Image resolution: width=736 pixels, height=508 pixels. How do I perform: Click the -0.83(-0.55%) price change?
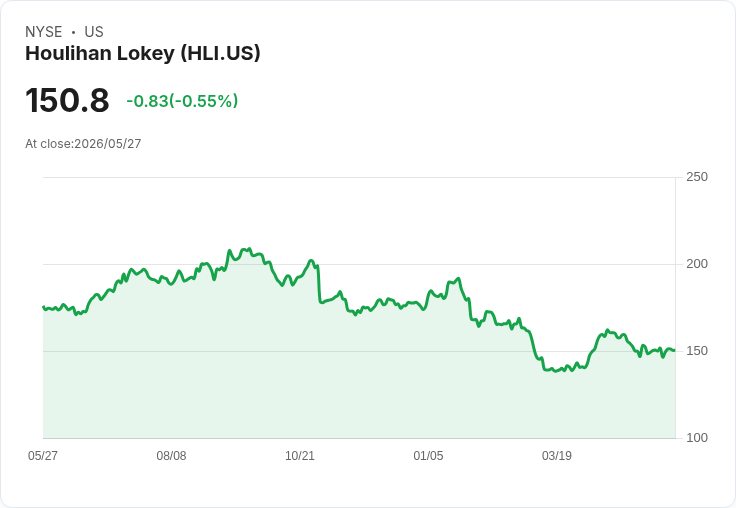(x=182, y=101)
